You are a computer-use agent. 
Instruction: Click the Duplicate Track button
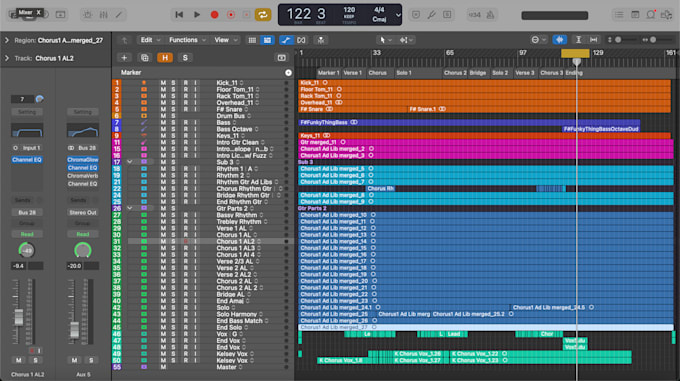(144, 58)
